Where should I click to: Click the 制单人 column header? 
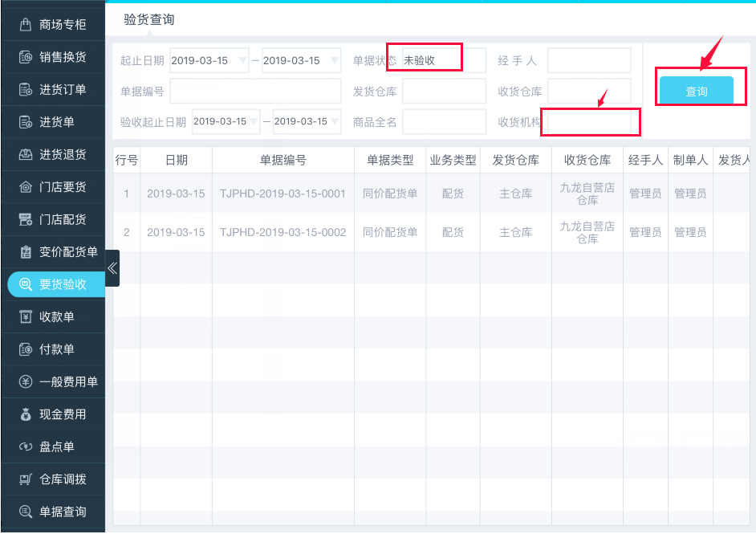tap(690, 160)
